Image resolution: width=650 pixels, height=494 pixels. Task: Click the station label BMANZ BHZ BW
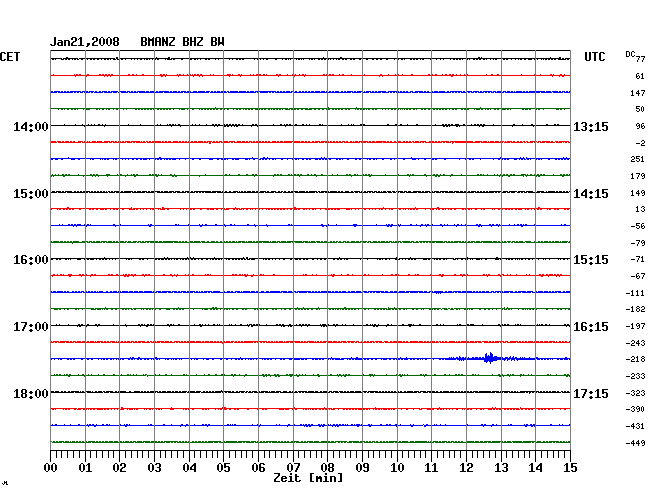(182, 42)
